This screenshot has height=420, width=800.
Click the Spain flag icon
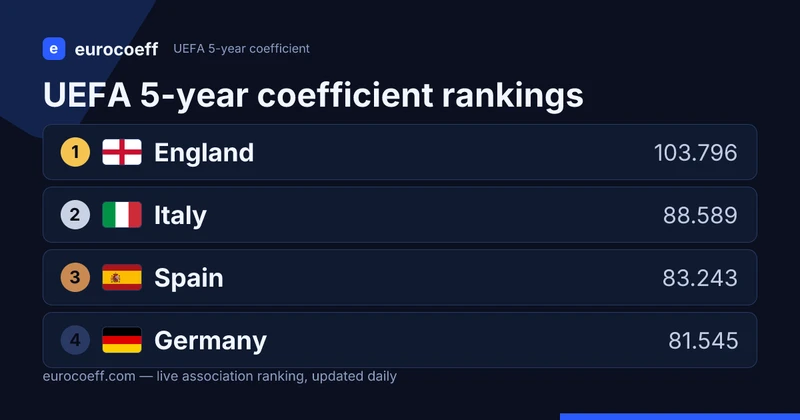(x=122, y=278)
